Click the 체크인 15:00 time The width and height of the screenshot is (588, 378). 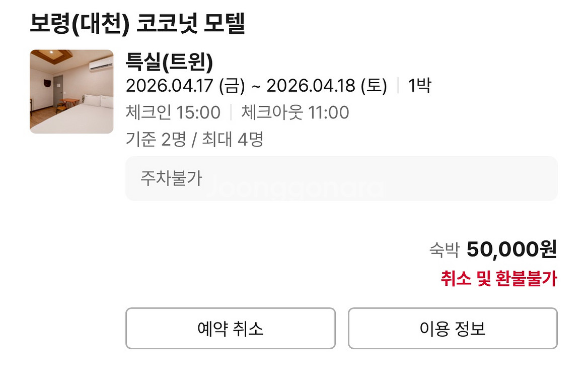[173, 112]
